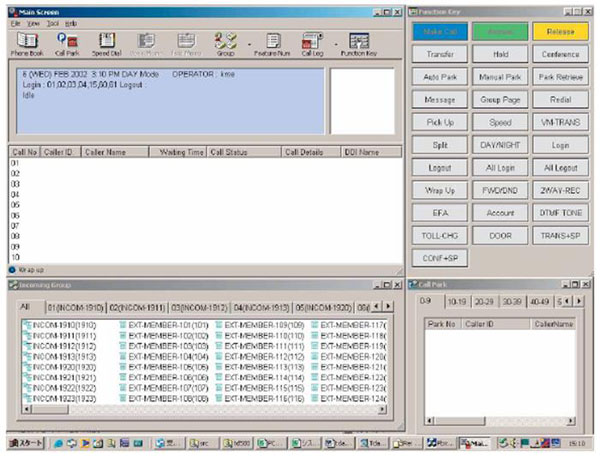
Task: Click the Incoming Group list horizontal scrollbar thumb
Action: tap(50, 410)
